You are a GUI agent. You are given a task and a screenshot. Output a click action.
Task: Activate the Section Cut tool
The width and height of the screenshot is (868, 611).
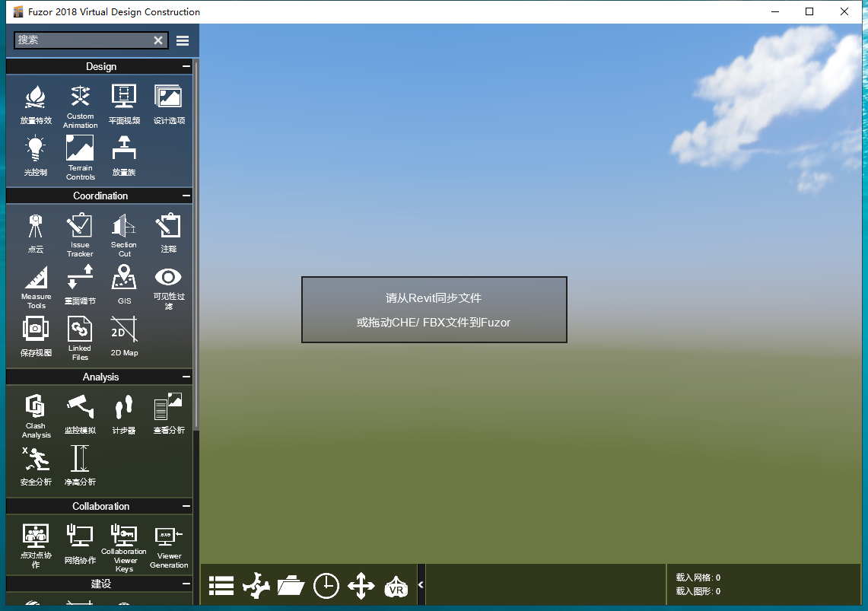pos(124,235)
